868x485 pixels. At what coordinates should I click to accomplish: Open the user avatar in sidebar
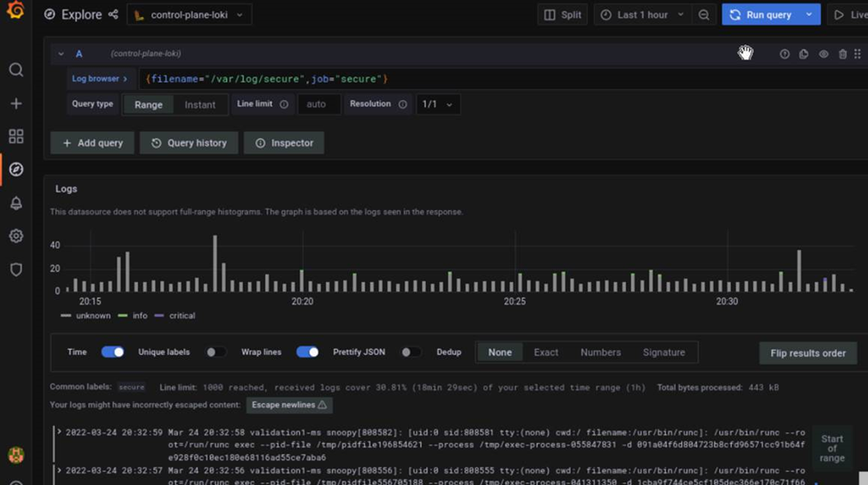16,455
